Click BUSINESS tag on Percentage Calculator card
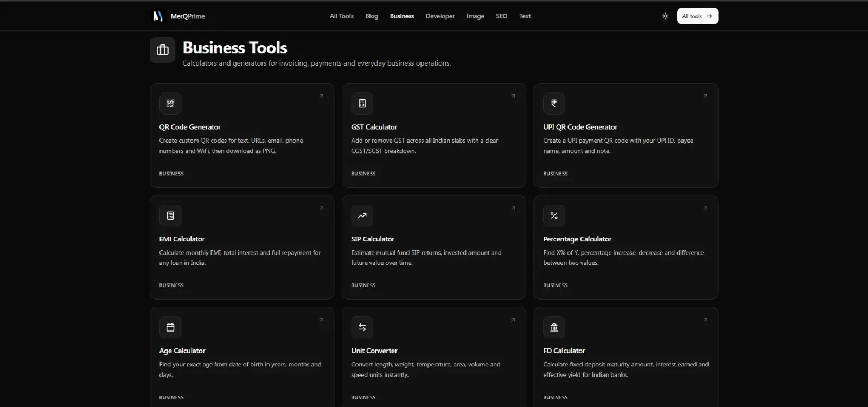The image size is (868, 407). click(556, 285)
